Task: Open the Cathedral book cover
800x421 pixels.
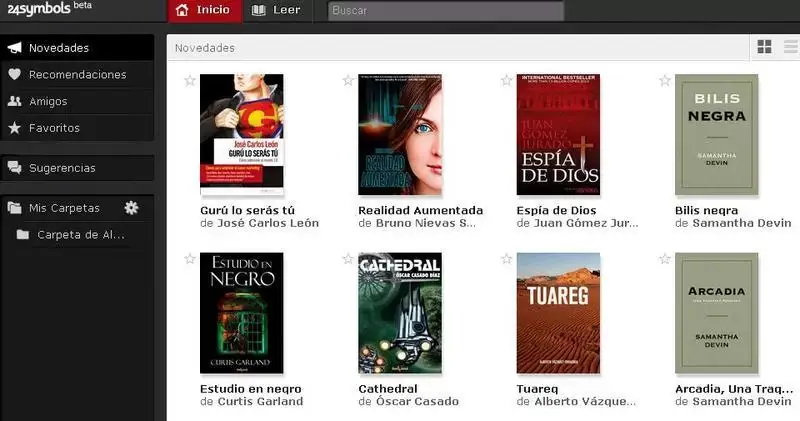Action: coord(400,313)
